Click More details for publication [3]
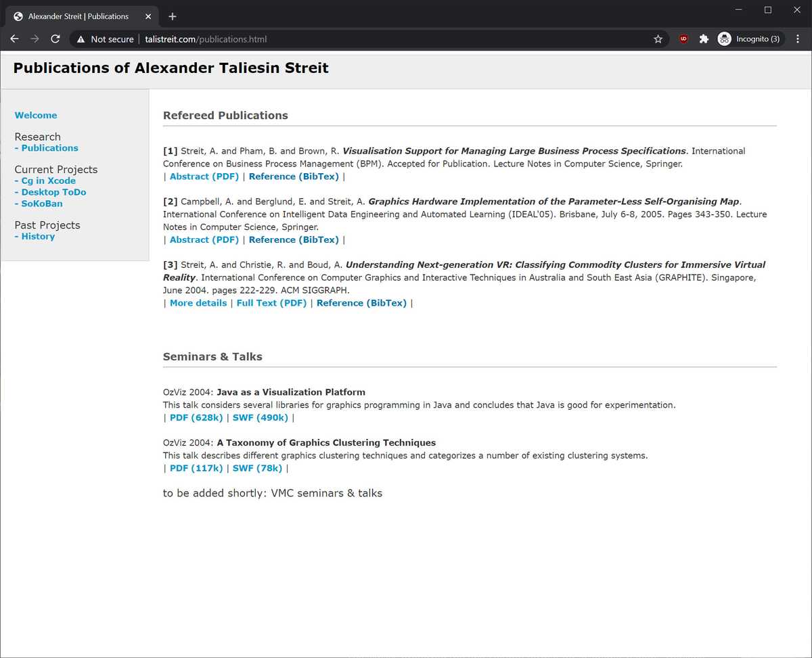 (198, 303)
